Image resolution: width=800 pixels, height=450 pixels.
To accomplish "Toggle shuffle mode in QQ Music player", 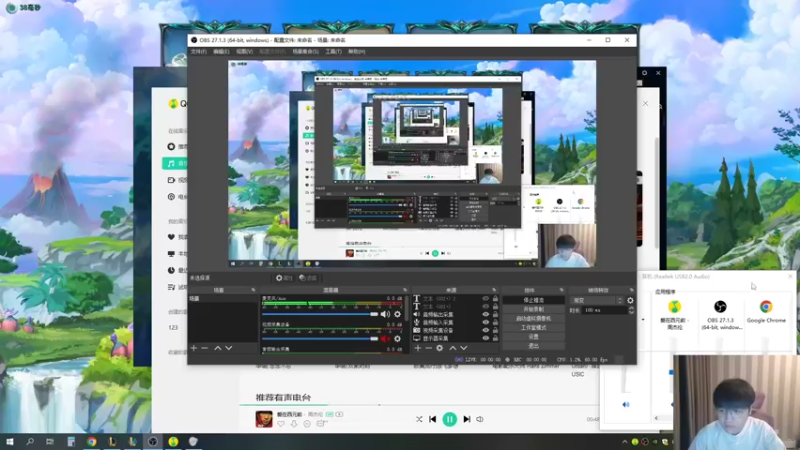I will click(x=419, y=419).
